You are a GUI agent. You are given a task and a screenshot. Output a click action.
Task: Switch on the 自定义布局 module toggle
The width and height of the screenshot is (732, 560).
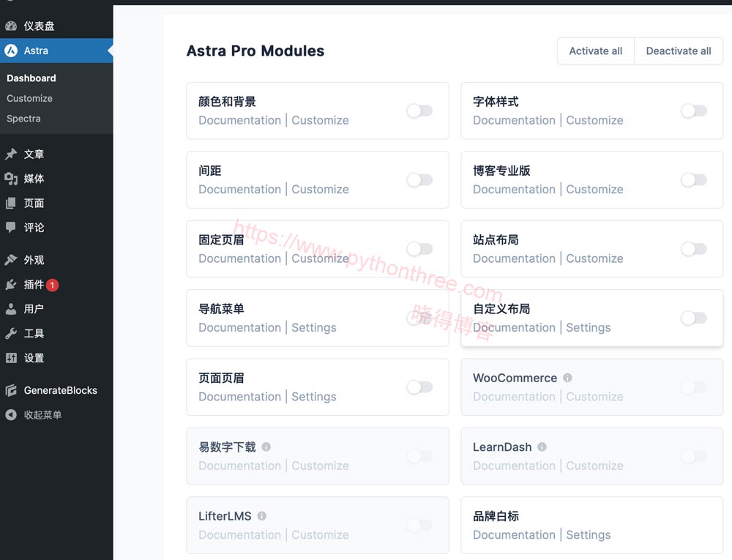[694, 318]
